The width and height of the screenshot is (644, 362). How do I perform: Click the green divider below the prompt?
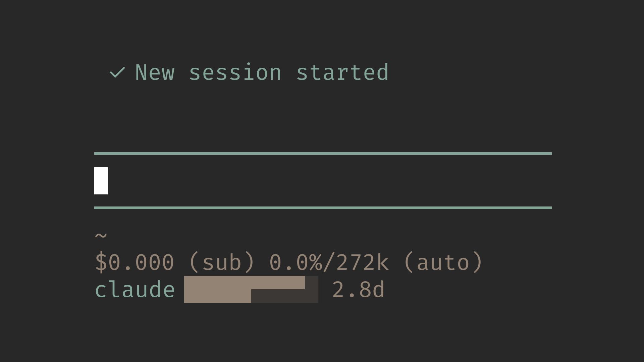[x=323, y=208]
